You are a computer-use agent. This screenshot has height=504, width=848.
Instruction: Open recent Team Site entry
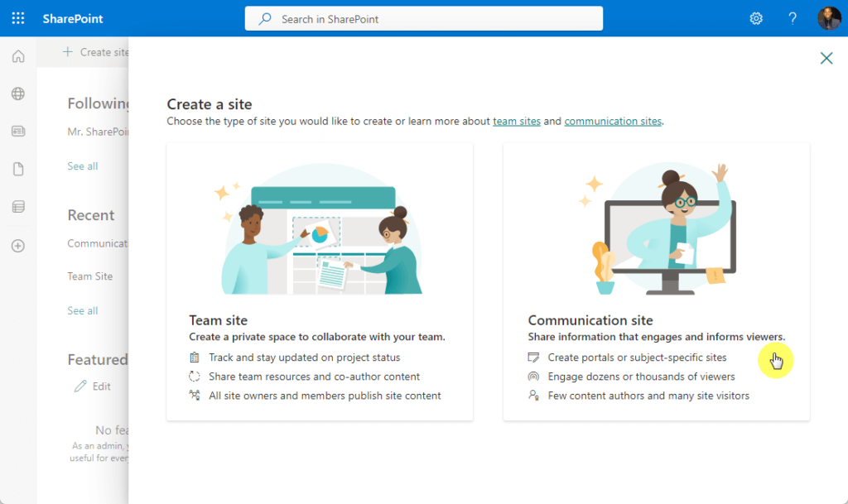click(89, 276)
